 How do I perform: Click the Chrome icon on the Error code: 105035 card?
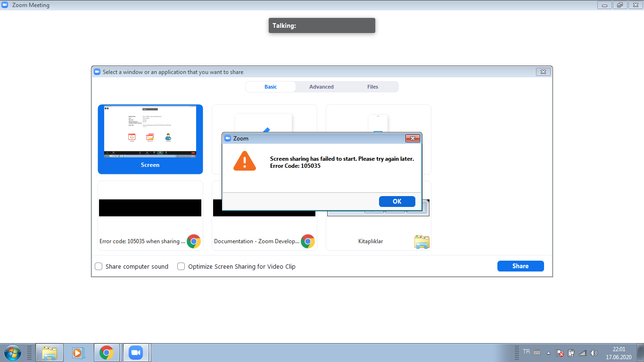(x=194, y=241)
